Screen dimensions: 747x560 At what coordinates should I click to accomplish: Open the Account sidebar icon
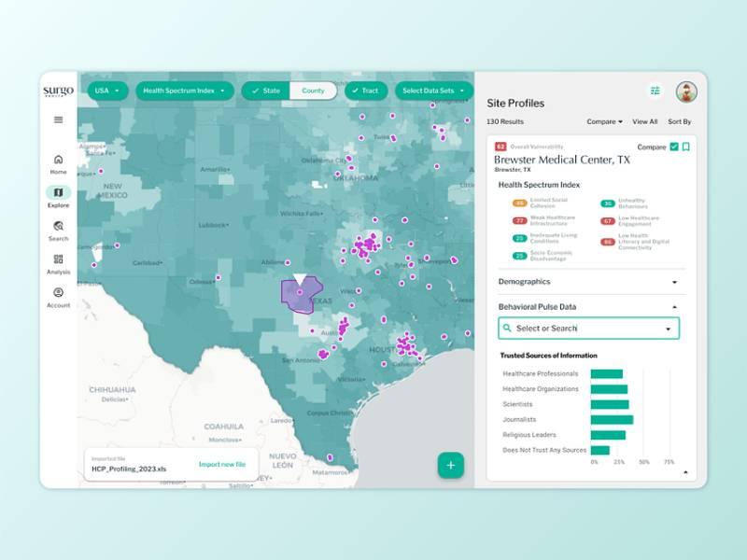[x=58, y=298]
